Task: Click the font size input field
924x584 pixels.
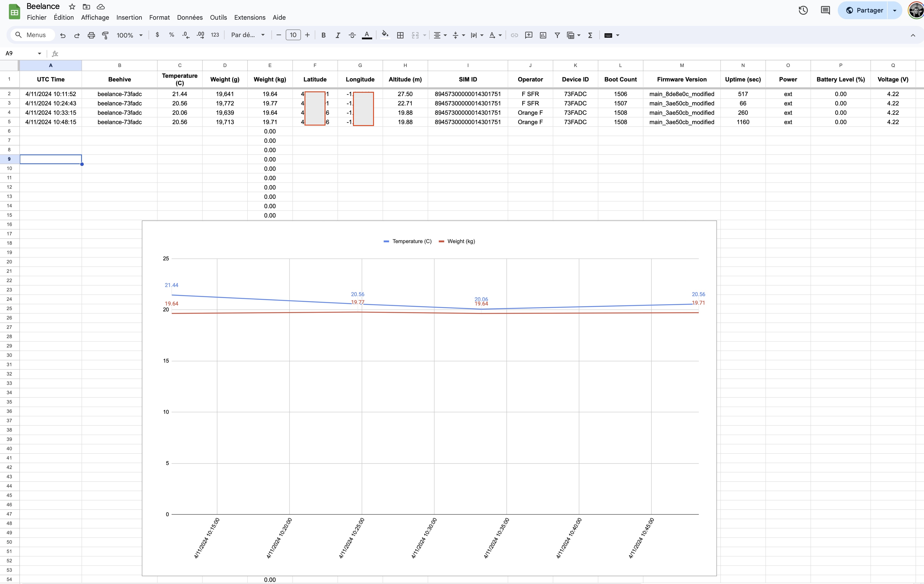Action: 293,35
